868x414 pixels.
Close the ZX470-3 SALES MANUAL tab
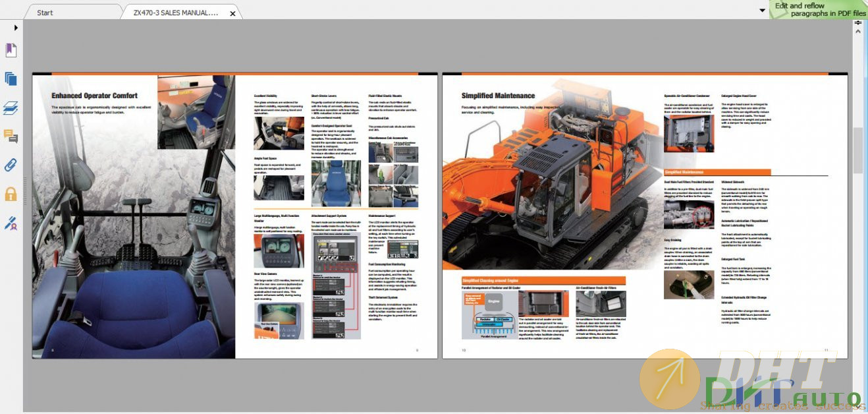point(232,13)
